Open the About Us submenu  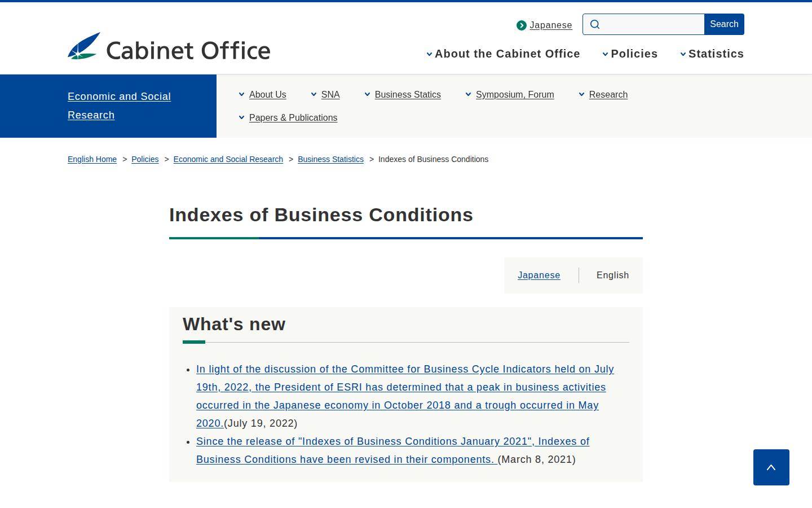tap(262, 94)
